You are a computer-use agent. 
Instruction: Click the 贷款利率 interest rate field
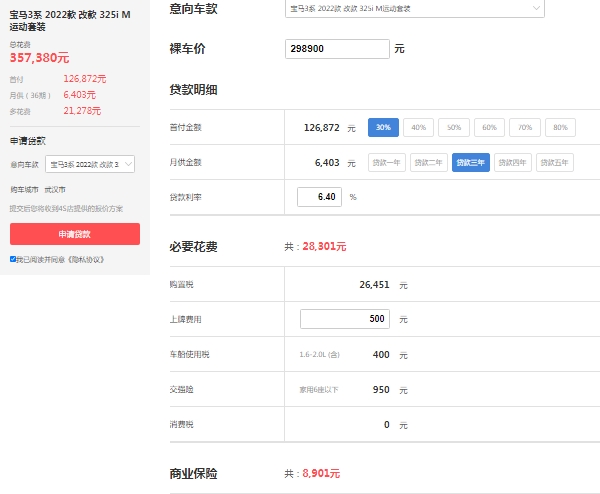click(x=320, y=197)
